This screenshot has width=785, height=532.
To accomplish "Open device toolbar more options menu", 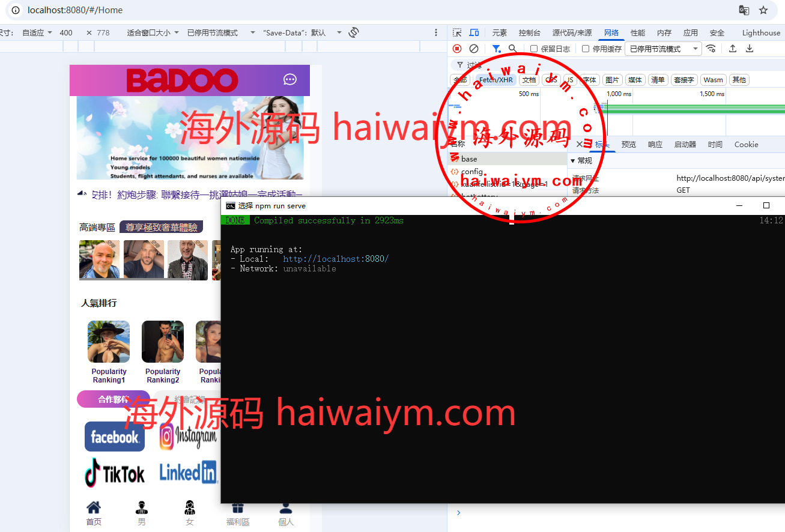I will (x=436, y=32).
